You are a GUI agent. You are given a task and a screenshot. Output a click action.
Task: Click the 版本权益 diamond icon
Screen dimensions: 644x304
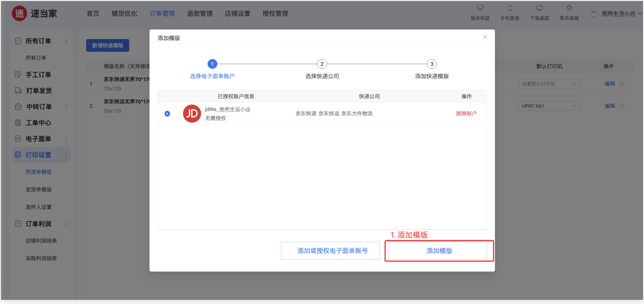[x=480, y=8]
